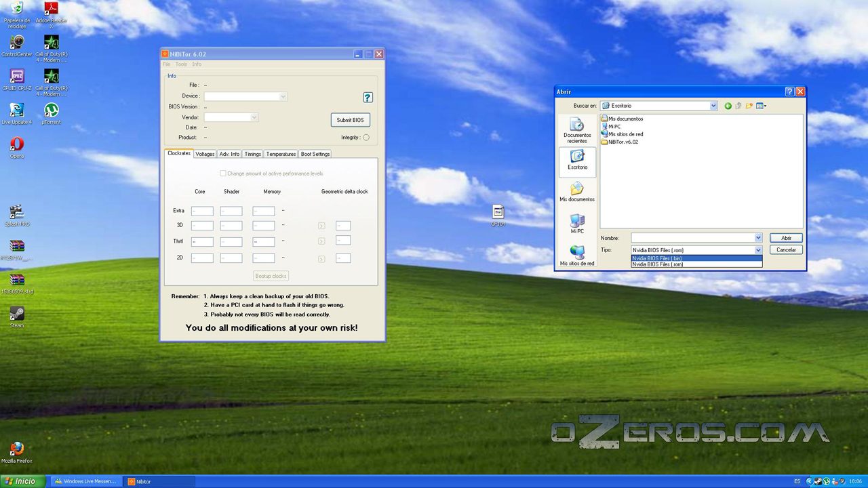Switch to Windows Live Messenger taskbar item
868x488 pixels.
coord(87,481)
